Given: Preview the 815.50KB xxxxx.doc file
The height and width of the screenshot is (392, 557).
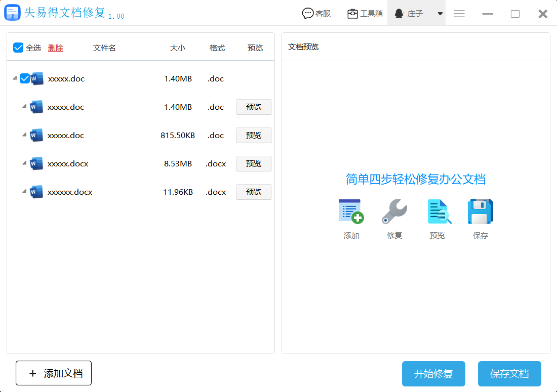Looking at the screenshot, I should [x=254, y=135].
